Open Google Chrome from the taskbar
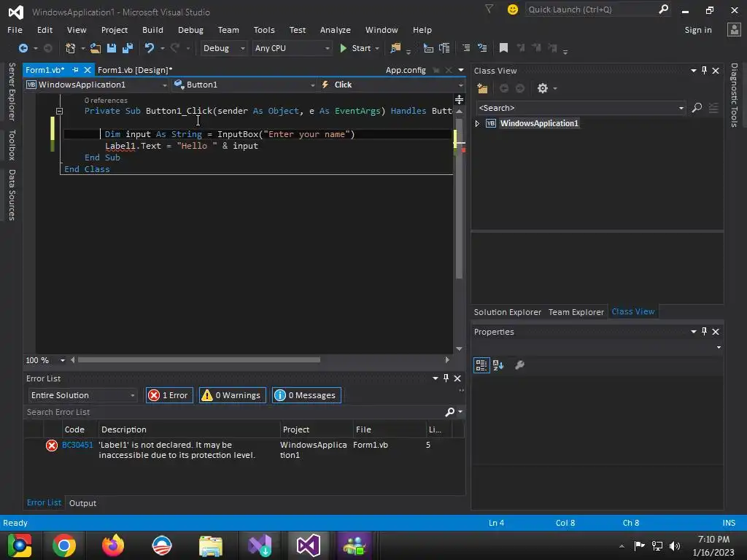Viewport: 747px width, 560px height. pos(64,545)
